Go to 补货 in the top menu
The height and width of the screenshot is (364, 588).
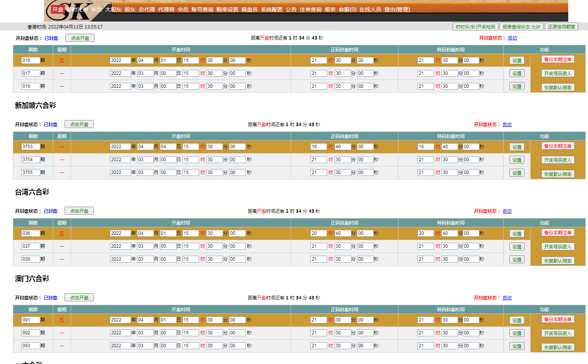pyautogui.click(x=96, y=9)
